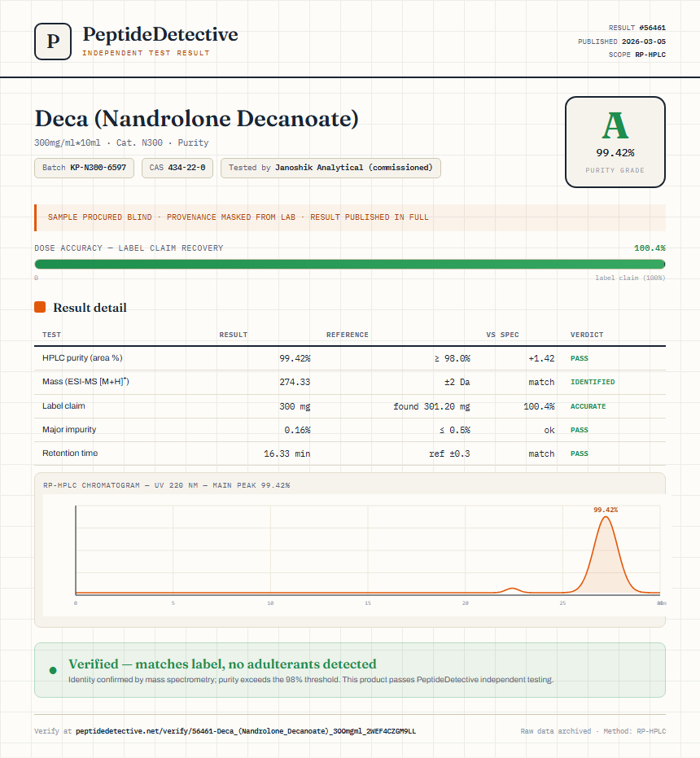Click the HPLC purity (area %) row label

(82, 357)
